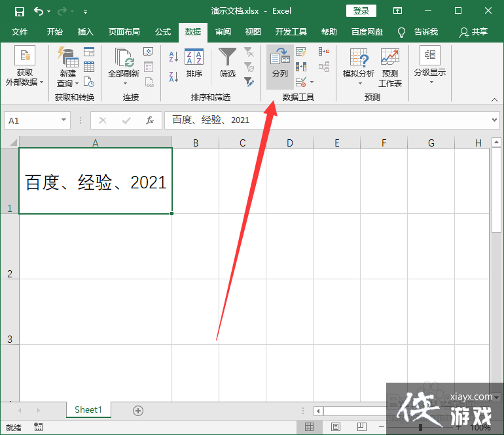Click formula bar with 百度、经验、2021
Image resolution: width=504 pixels, height=435 pixels.
pyautogui.click(x=327, y=120)
